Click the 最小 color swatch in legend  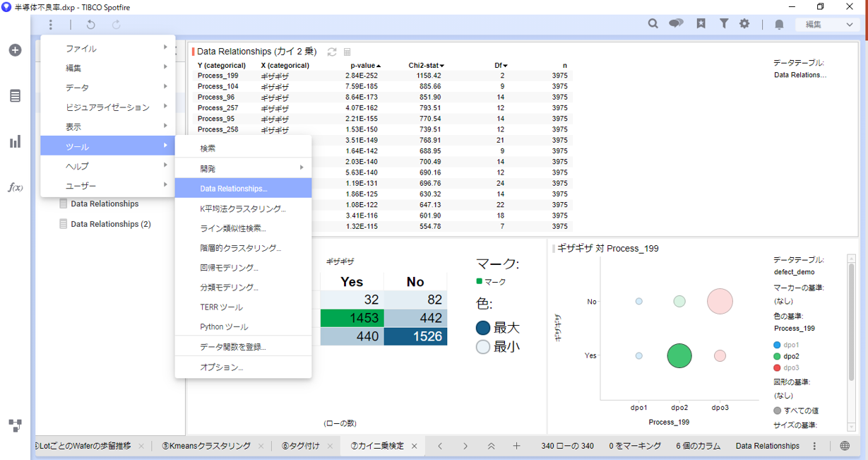(483, 347)
